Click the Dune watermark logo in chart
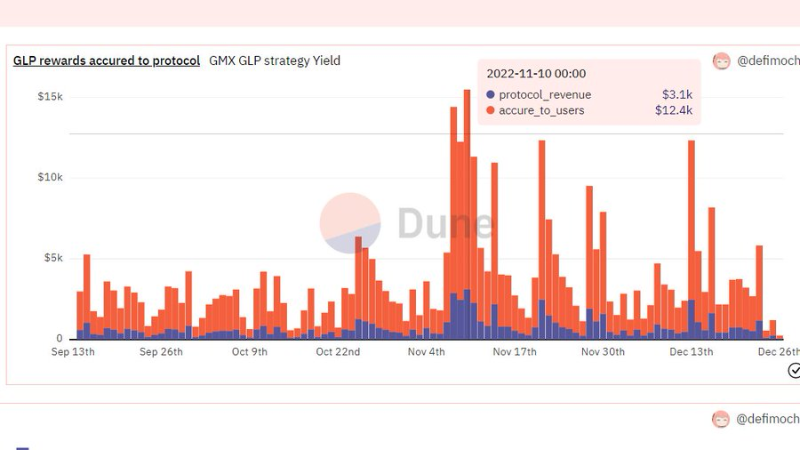 point(407,223)
